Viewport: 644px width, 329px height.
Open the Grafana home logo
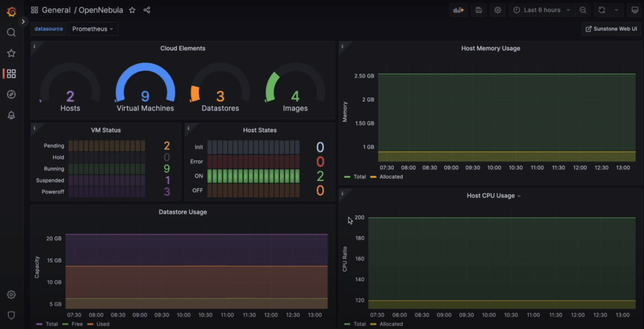pyautogui.click(x=12, y=11)
